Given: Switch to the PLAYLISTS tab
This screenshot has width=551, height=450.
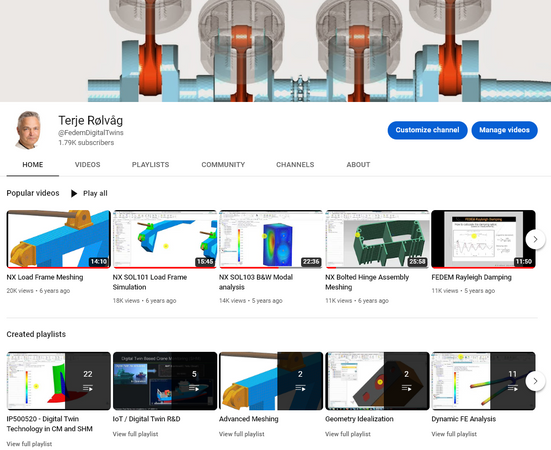Looking at the screenshot, I should [150, 164].
